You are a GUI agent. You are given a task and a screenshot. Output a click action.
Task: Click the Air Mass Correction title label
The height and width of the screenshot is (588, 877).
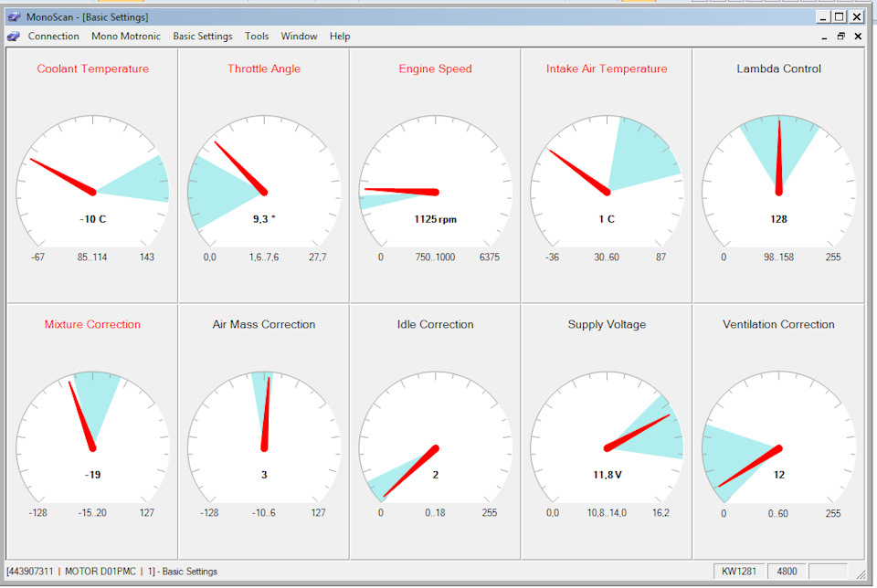(264, 324)
